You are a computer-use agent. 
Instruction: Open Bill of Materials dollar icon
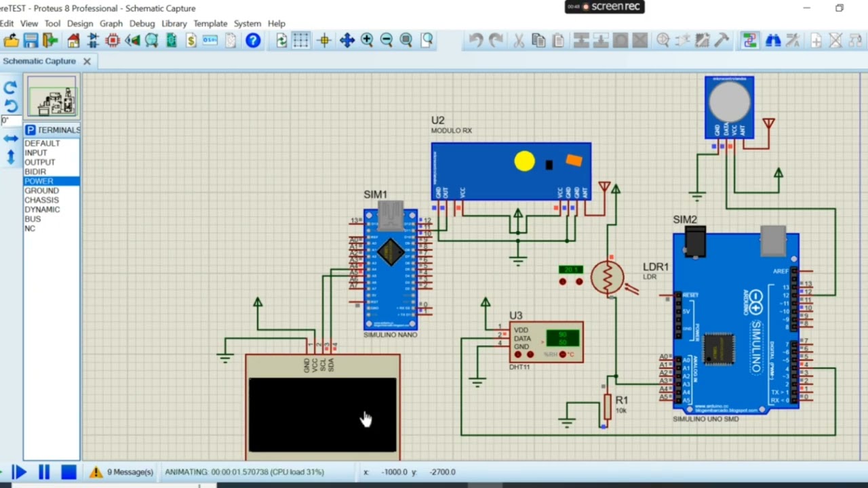pyautogui.click(x=191, y=41)
